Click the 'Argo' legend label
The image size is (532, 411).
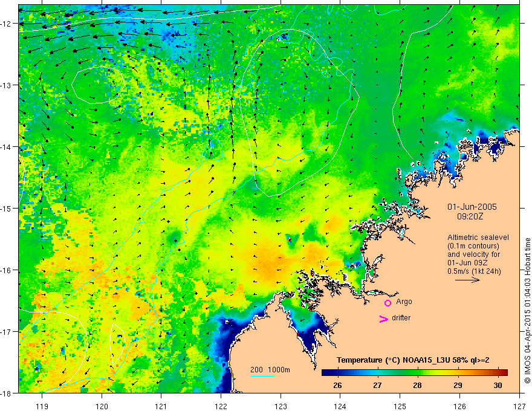pyautogui.click(x=404, y=302)
